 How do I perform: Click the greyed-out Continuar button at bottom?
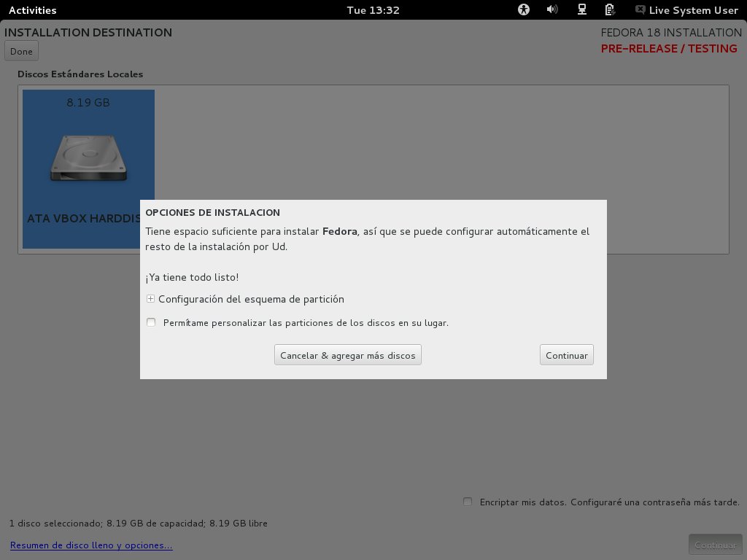click(715, 545)
